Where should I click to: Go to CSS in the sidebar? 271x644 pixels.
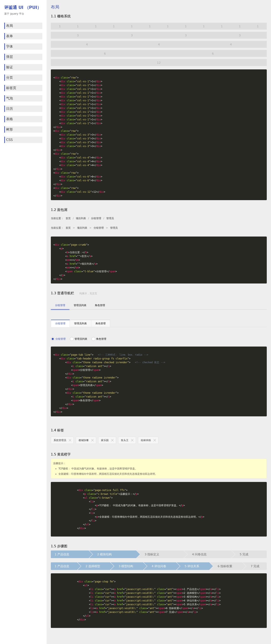click(x=23, y=140)
